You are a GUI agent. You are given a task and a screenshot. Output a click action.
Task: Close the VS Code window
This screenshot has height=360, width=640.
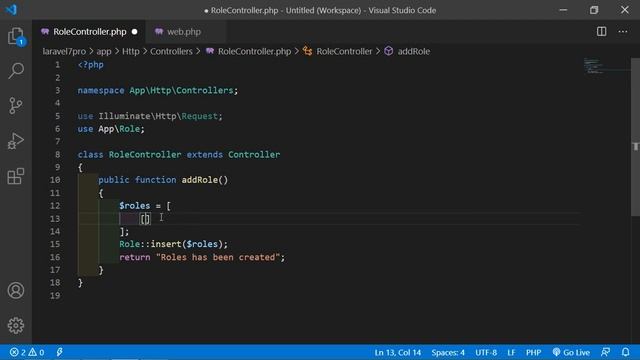624,10
